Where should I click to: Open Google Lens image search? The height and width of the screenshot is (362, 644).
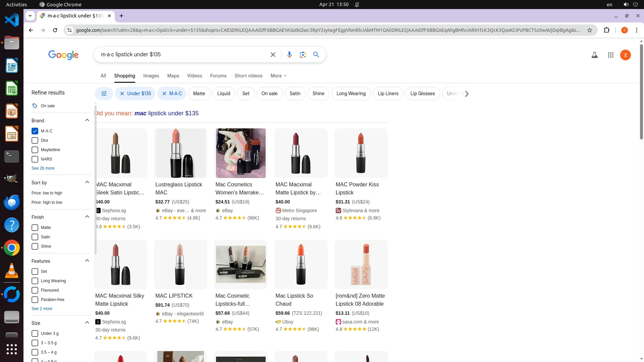pos(303,55)
